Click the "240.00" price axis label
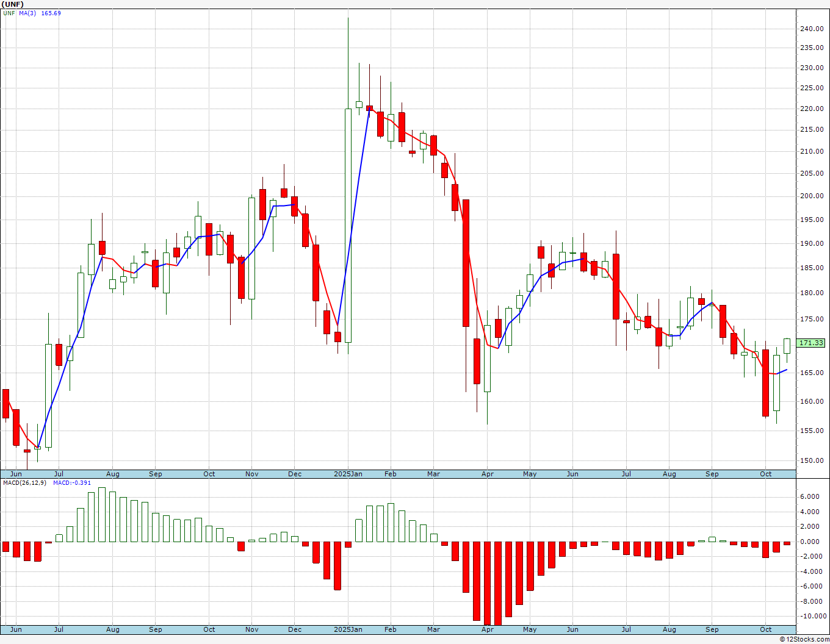The width and height of the screenshot is (830, 644). pos(812,29)
